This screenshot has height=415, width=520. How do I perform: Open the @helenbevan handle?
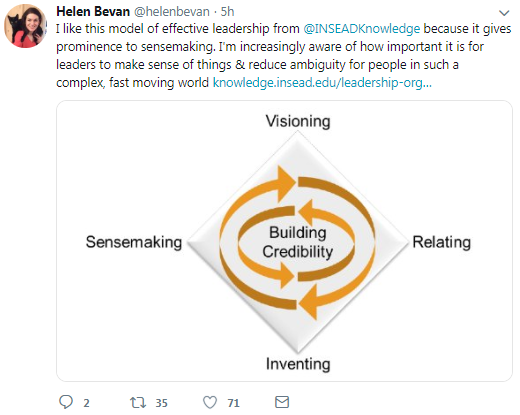pos(172,12)
